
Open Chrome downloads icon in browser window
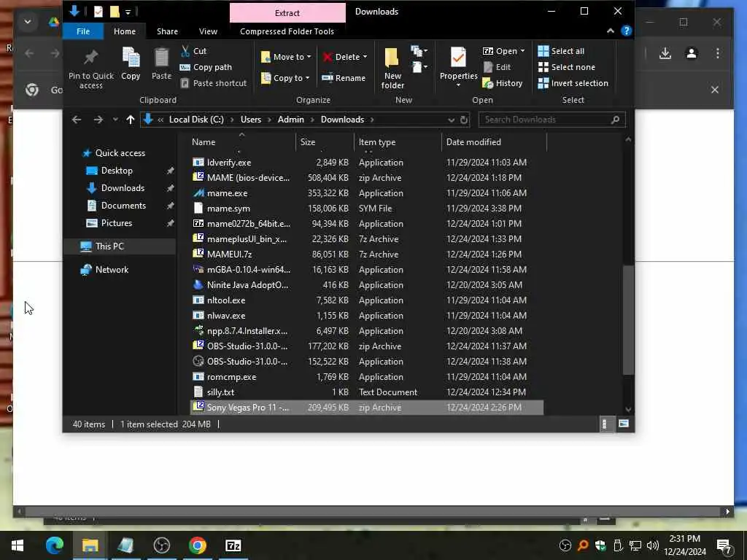665,53
